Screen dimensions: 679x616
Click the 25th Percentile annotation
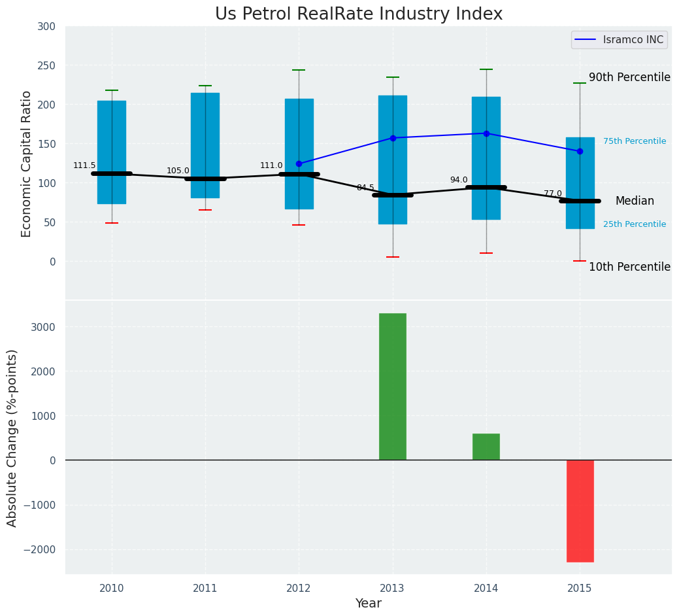[x=635, y=224]
